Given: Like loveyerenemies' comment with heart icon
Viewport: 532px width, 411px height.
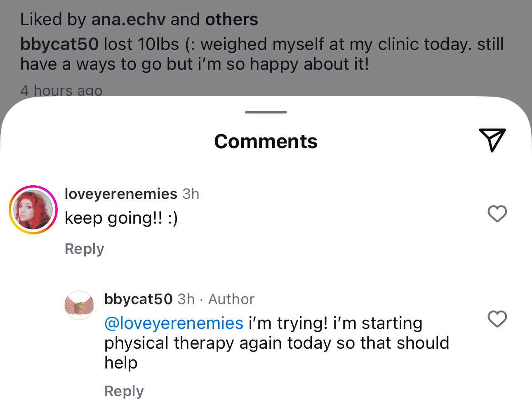Looking at the screenshot, I should pos(497,214).
